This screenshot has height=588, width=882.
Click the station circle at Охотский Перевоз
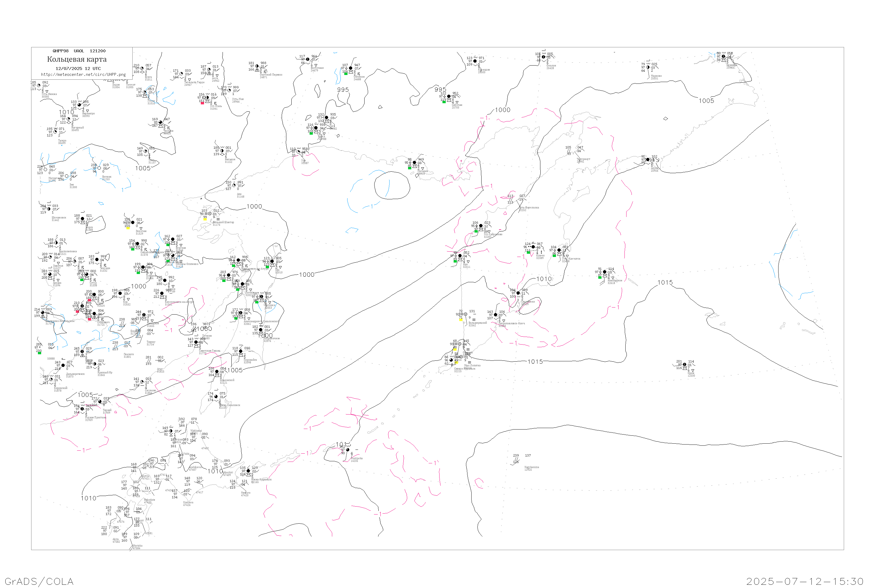click(257, 66)
